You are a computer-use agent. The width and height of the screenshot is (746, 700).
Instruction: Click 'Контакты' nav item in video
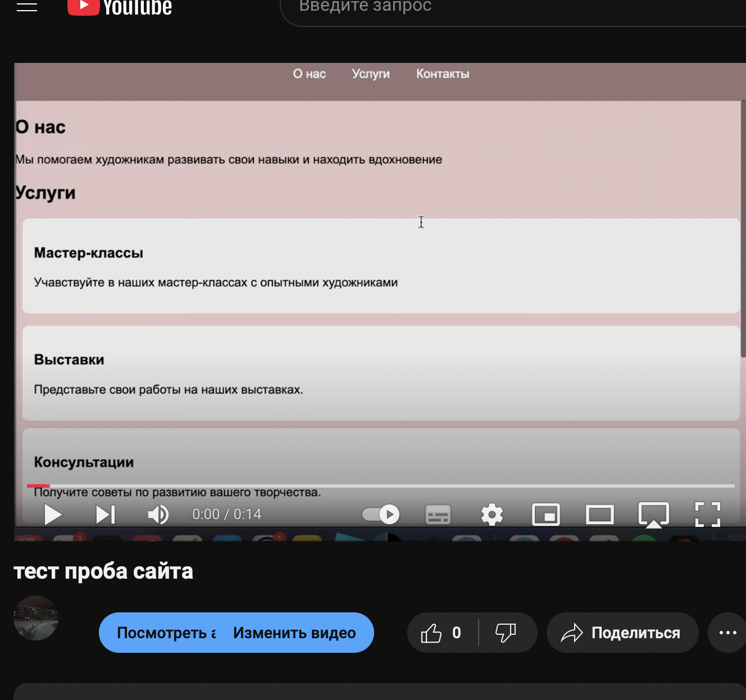pyautogui.click(x=443, y=74)
